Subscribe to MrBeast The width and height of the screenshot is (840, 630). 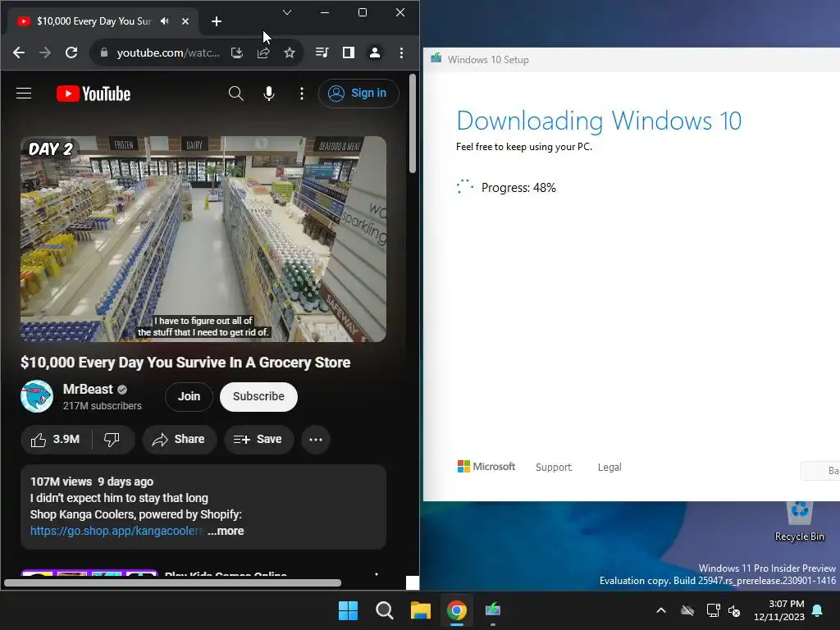(258, 396)
